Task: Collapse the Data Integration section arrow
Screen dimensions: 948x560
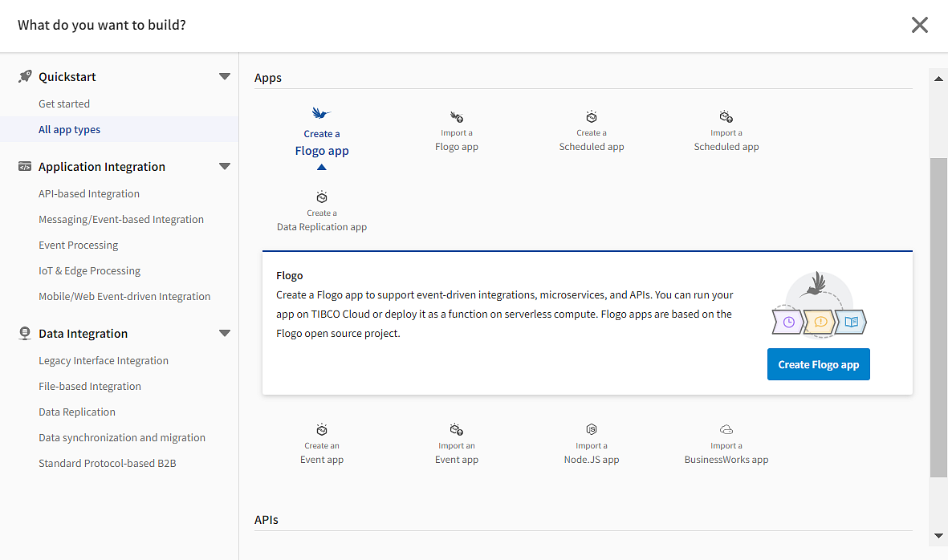Action: (x=225, y=334)
